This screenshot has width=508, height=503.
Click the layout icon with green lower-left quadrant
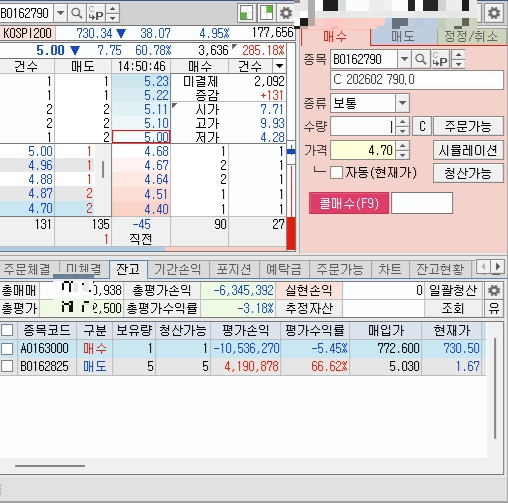(x=246, y=13)
